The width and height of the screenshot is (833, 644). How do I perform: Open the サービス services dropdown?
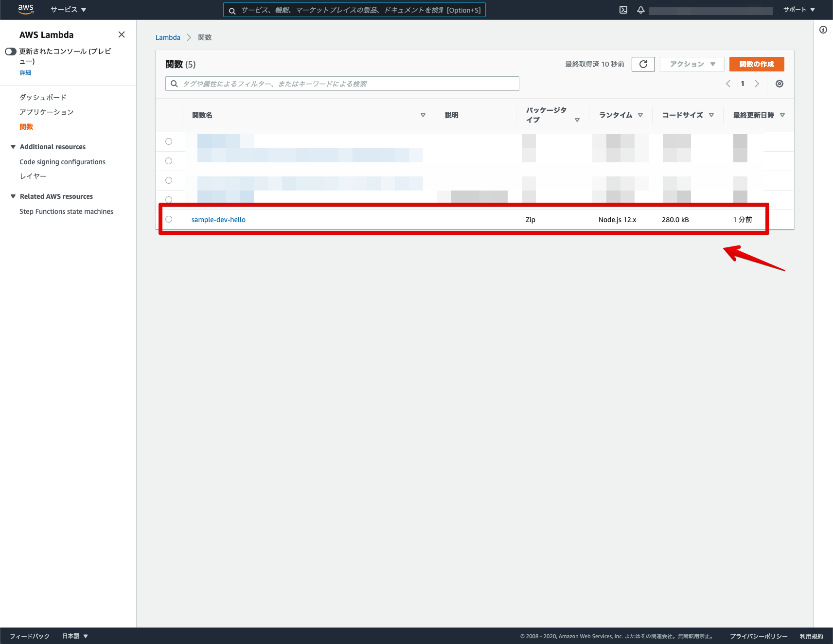68,10
